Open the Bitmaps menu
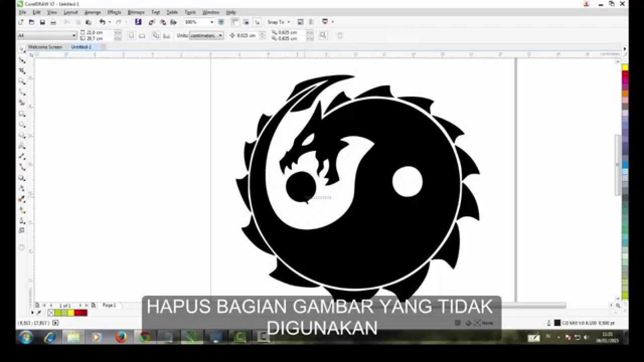Image resolution: width=644 pixels, height=362 pixels. pyautogui.click(x=136, y=12)
